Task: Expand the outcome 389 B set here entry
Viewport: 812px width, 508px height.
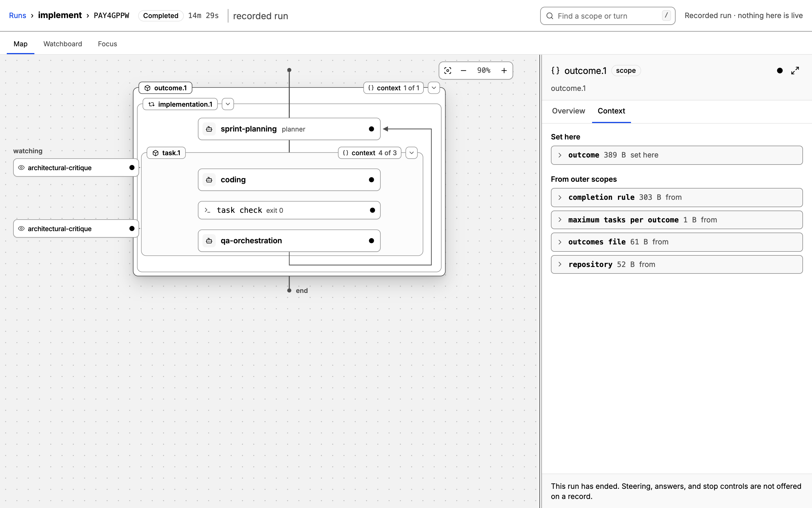Action: click(676, 155)
